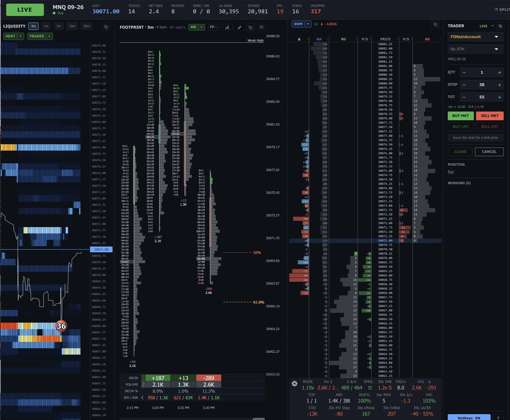Select 10m liquidity timeframe
This screenshot has width=510, height=420.
pos(72,26)
